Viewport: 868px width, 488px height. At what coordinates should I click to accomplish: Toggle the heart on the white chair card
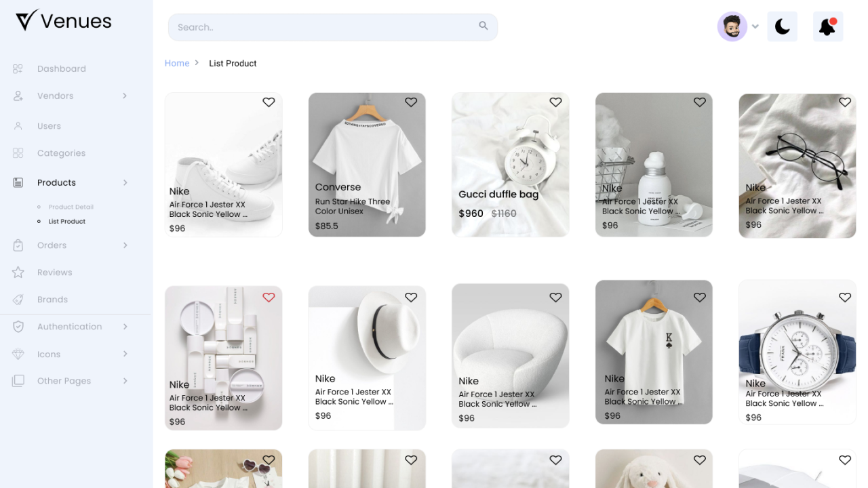[x=556, y=298]
